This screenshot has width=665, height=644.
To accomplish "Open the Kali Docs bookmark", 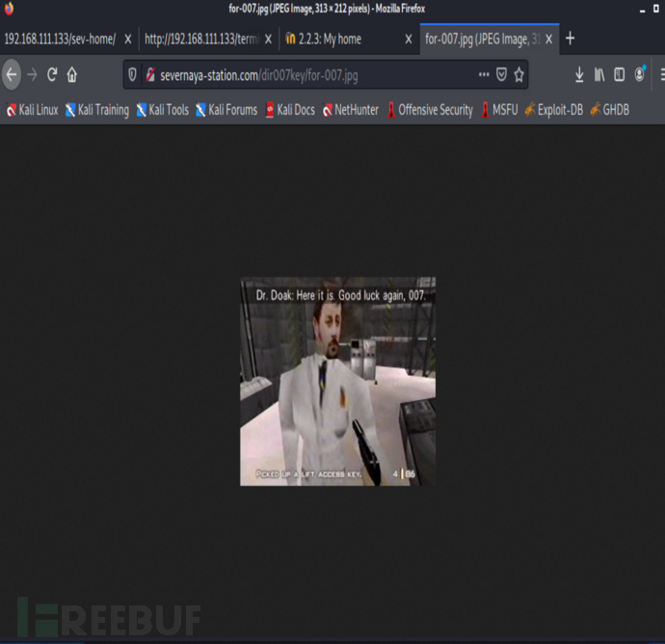I will pos(290,110).
